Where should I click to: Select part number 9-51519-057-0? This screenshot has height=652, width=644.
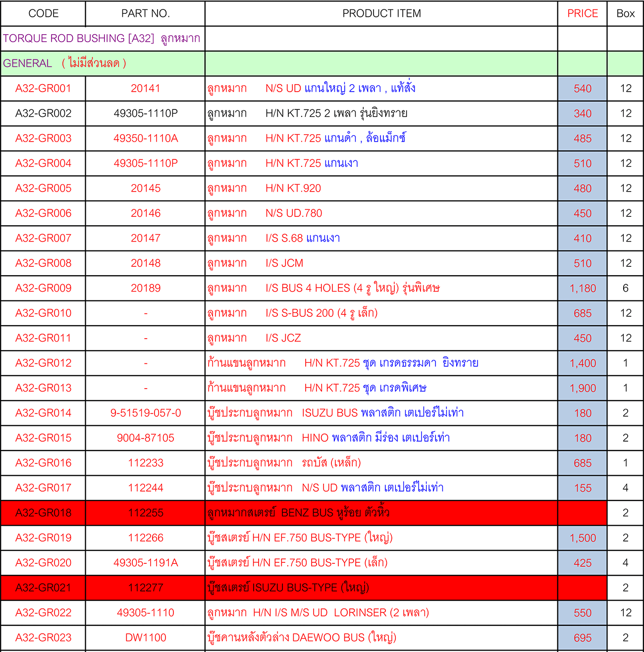coord(146,413)
